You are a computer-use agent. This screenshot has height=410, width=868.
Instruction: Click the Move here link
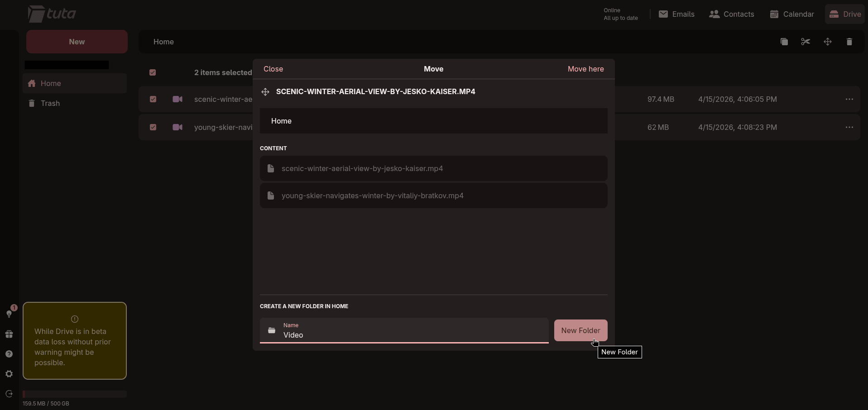click(585, 69)
